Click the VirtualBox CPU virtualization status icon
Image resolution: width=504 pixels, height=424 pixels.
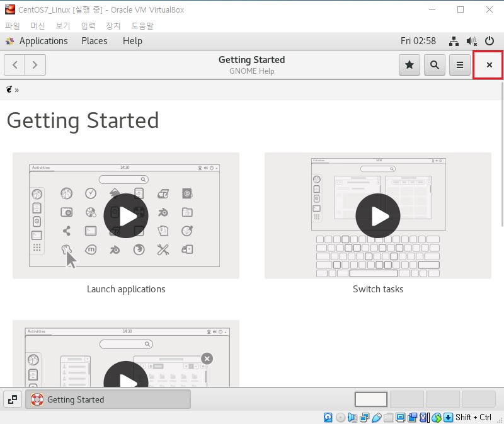(424, 417)
